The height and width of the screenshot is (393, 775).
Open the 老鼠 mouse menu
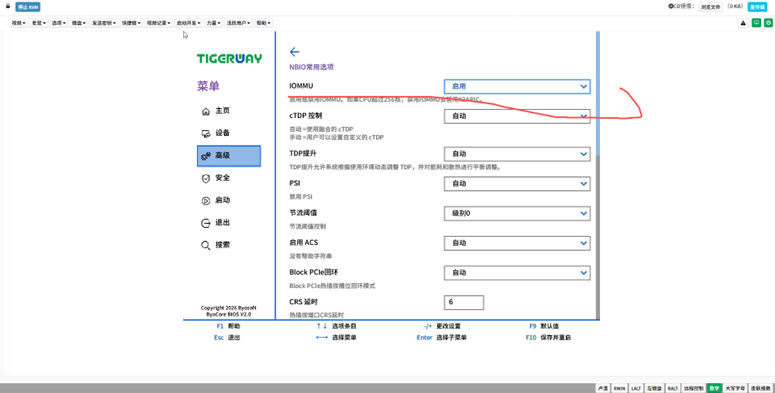[x=39, y=23]
